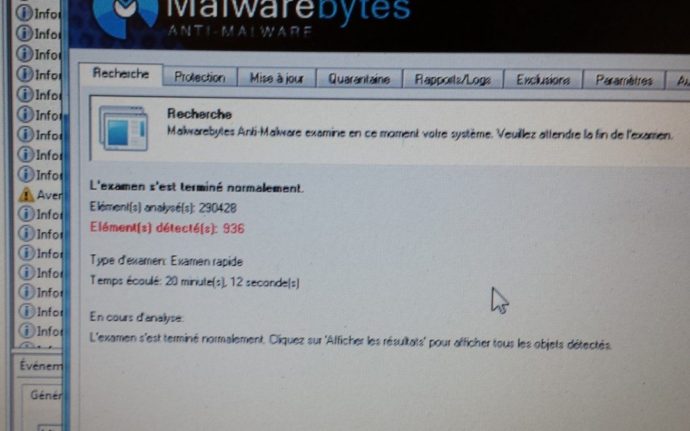Open the Rapports/Logs tab

coord(452,80)
